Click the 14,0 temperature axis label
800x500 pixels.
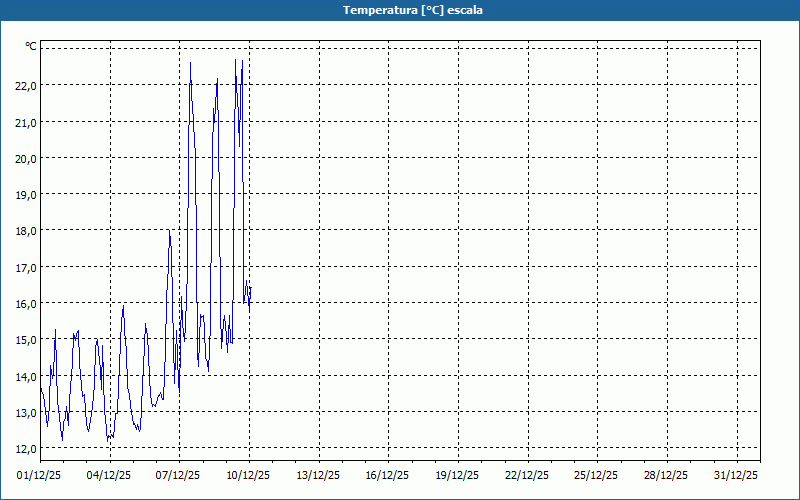pyautogui.click(x=25, y=376)
